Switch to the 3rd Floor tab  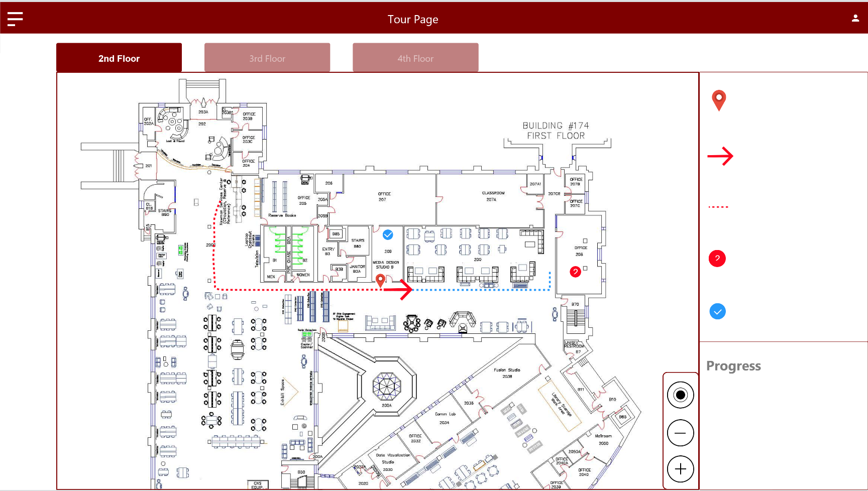(267, 58)
